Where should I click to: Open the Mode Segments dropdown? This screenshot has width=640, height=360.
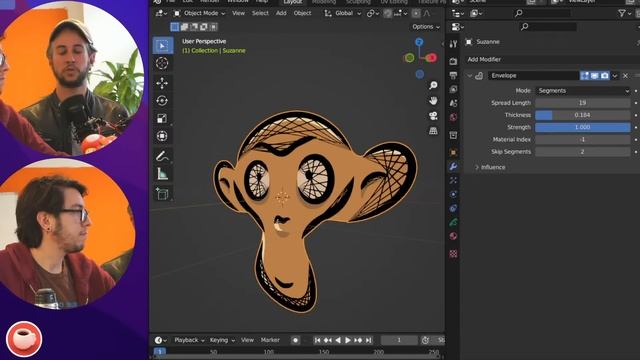pyautogui.click(x=582, y=91)
